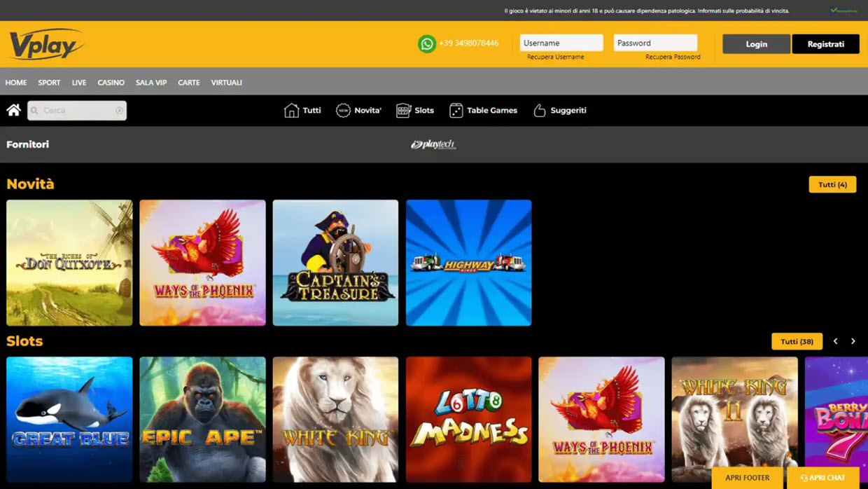This screenshot has height=489, width=868.
Task: Open the CARTE menu item
Action: (x=189, y=83)
